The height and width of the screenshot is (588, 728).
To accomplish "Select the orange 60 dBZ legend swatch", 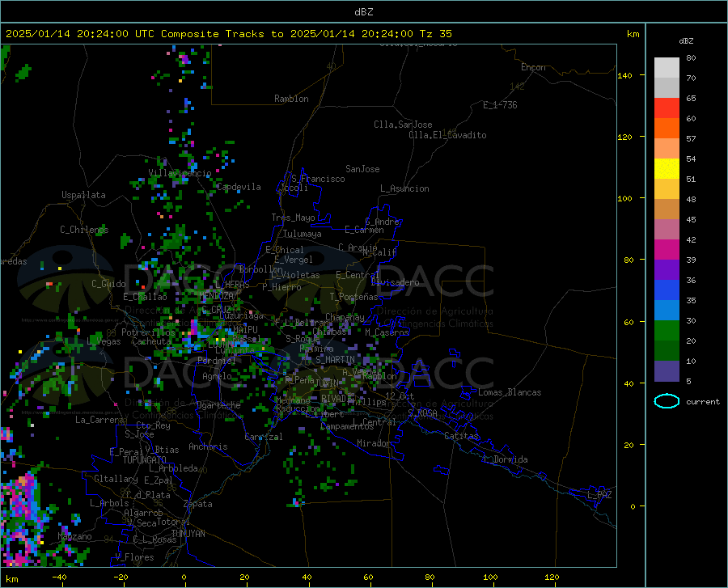I will tap(667, 128).
